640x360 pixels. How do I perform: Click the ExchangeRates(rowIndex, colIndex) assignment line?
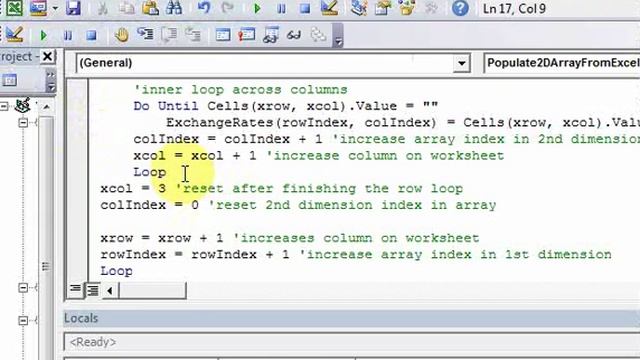pos(403,122)
